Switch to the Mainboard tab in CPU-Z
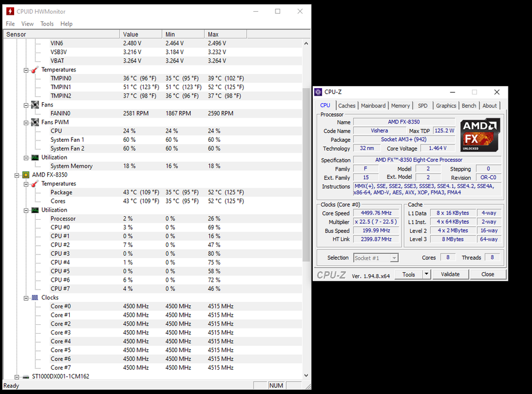532x394 pixels. pos(373,106)
